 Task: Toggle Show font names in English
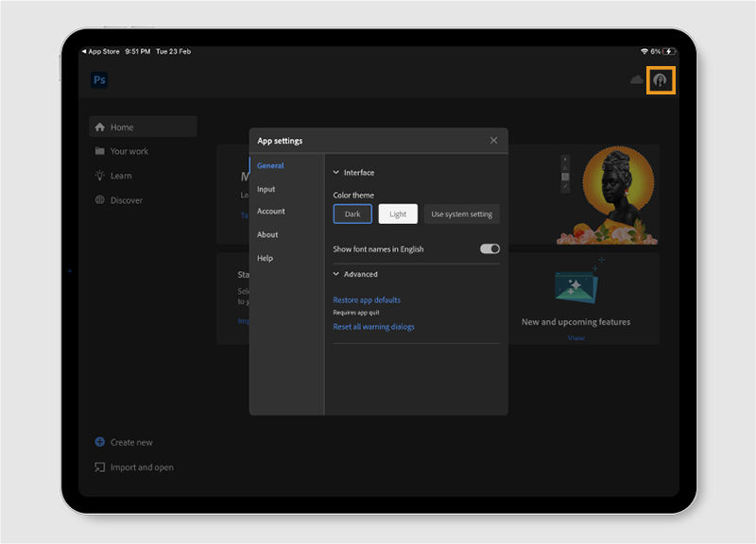pos(489,246)
